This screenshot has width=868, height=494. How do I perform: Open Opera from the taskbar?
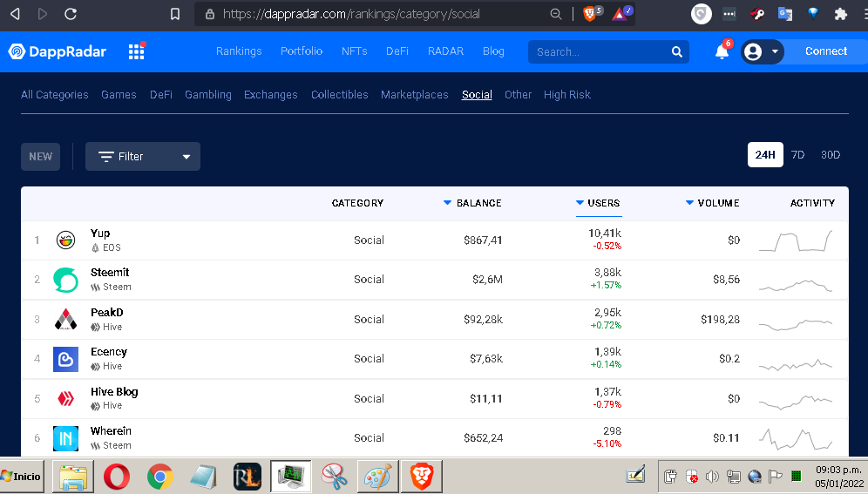pos(117,477)
